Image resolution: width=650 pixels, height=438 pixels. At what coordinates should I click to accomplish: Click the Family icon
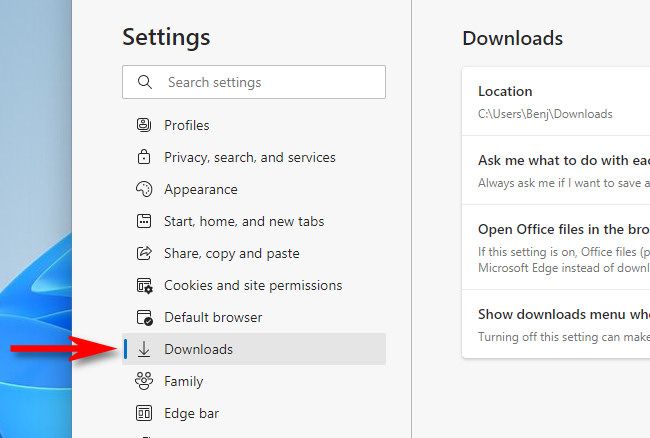point(144,381)
